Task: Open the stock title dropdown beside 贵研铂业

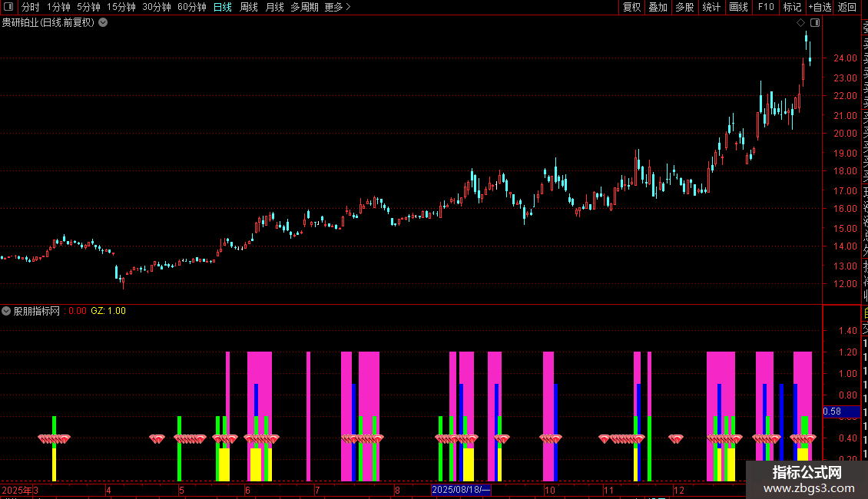Action: [x=103, y=23]
